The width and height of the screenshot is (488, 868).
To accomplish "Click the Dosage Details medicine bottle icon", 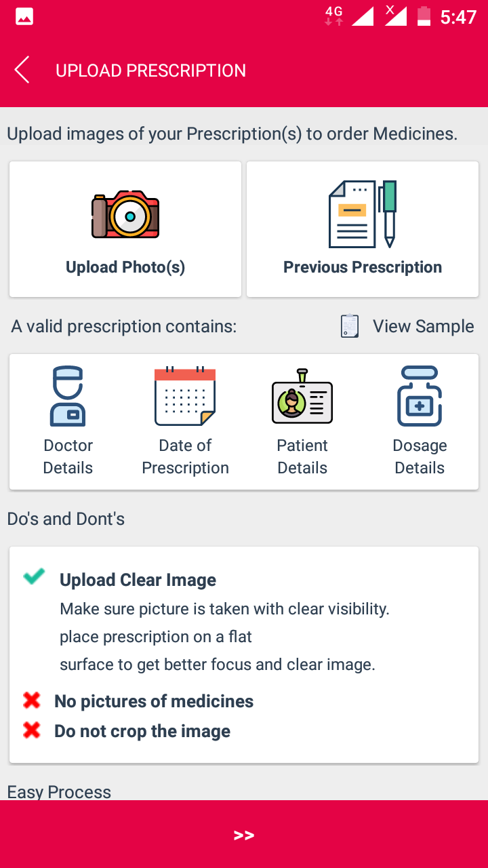I will (420, 397).
